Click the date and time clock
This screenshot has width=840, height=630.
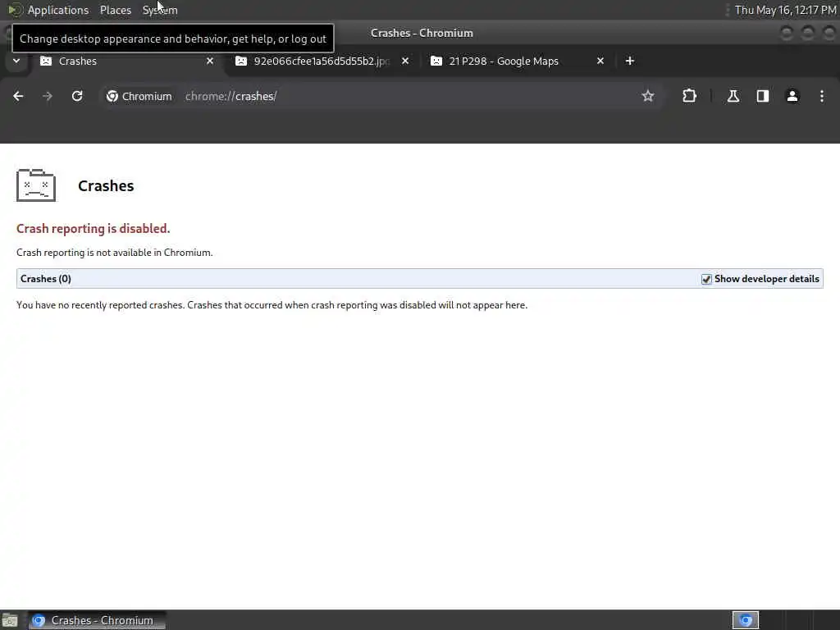pos(785,10)
